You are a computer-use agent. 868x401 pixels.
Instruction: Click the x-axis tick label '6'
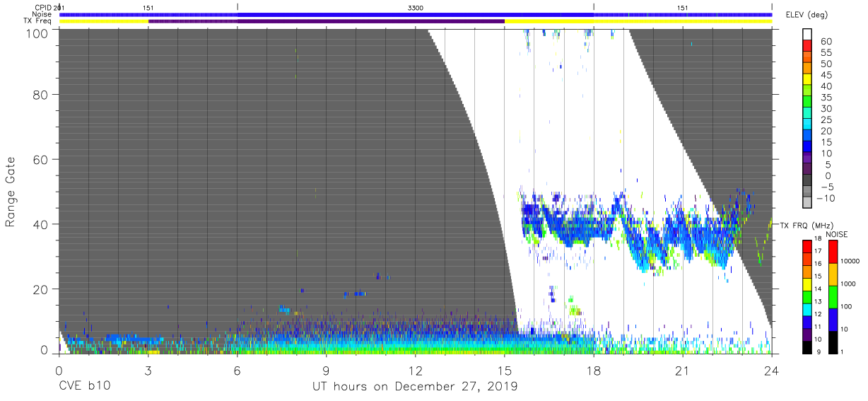[x=237, y=370]
